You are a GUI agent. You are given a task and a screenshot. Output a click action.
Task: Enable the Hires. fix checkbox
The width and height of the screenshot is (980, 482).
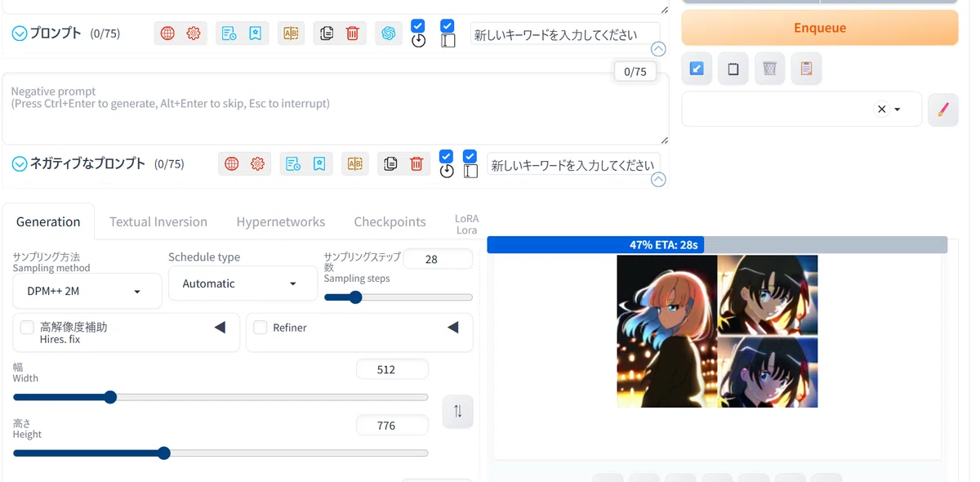click(27, 328)
